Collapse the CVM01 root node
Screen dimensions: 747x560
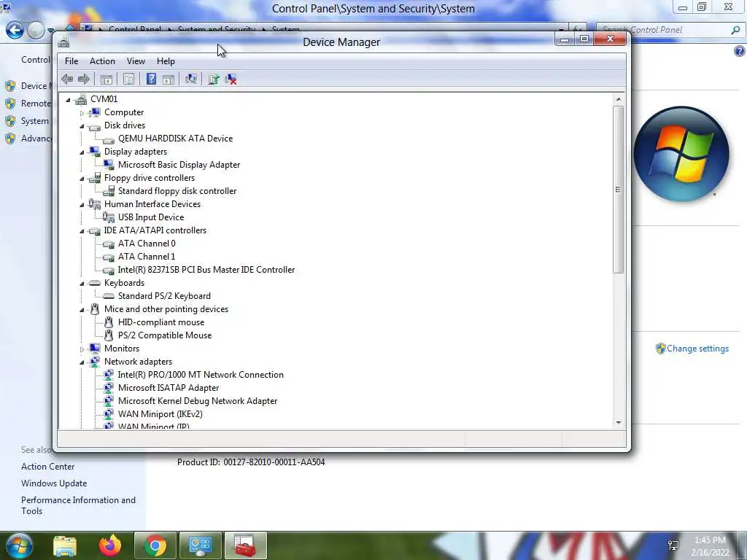pos(68,99)
